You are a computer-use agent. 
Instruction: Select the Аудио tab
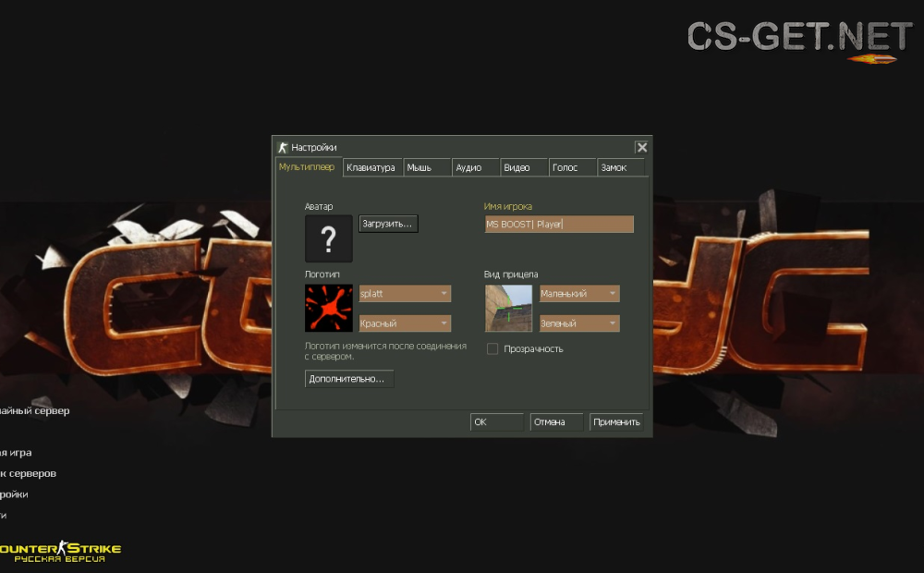pyautogui.click(x=476, y=167)
